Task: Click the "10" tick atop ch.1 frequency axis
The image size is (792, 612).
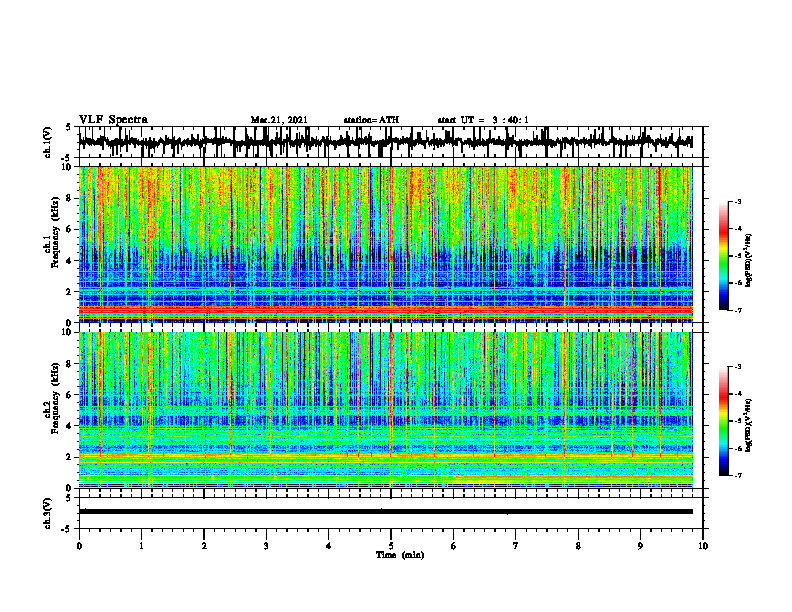Action: (x=68, y=167)
